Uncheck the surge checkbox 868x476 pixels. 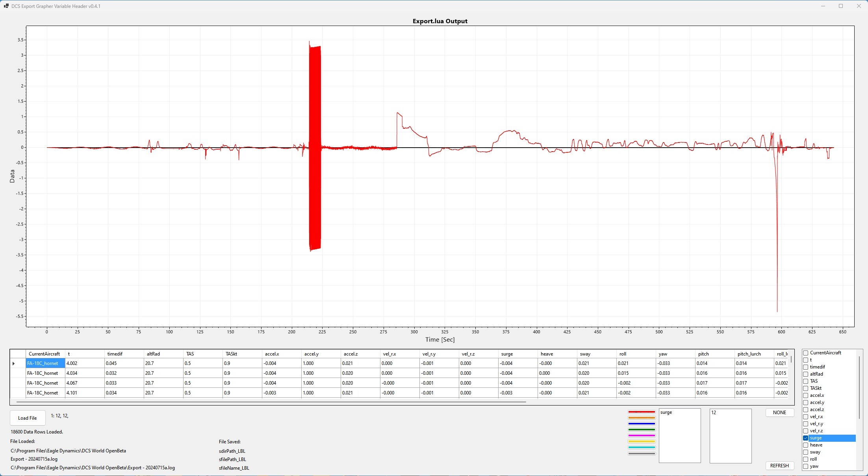point(806,438)
